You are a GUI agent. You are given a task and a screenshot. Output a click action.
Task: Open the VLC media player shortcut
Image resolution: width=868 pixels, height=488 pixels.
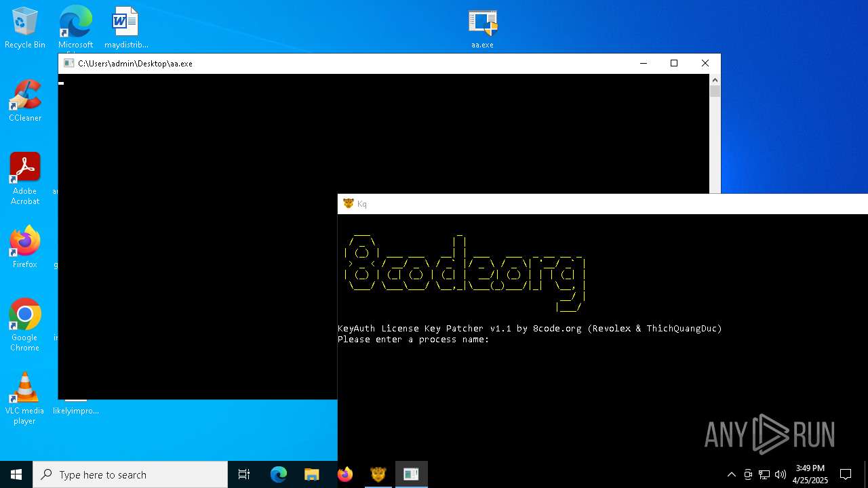pyautogui.click(x=25, y=398)
